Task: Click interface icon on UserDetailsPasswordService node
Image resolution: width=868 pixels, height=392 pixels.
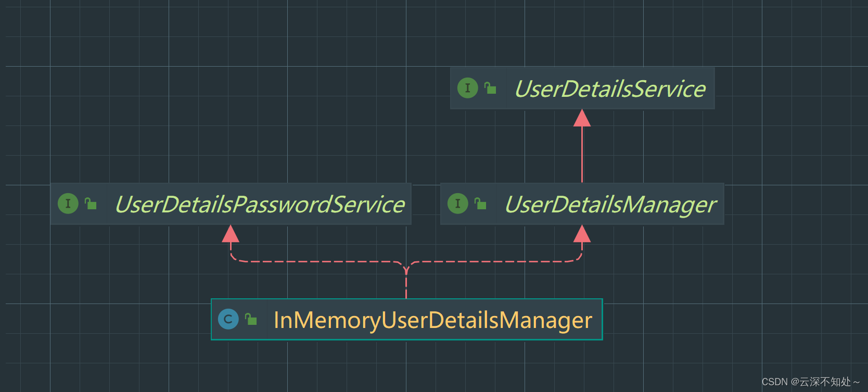Action: coord(68,204)
